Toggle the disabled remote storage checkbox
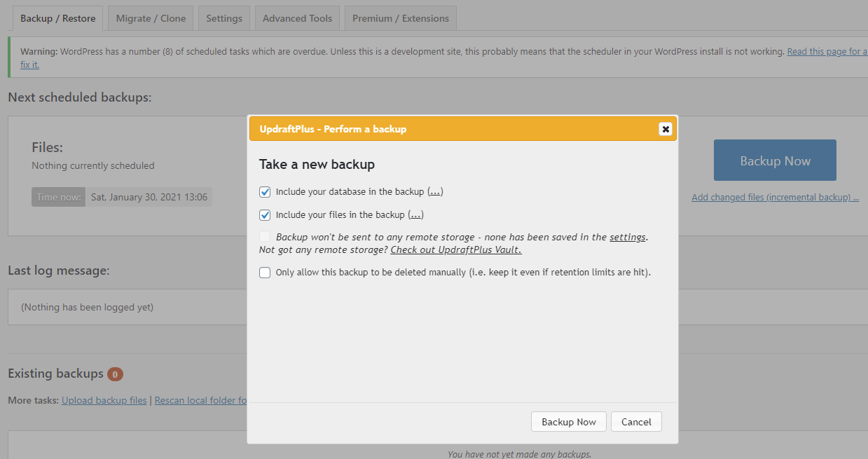Image resolution: width=868 pixels, height=459 pixels. 265,237
